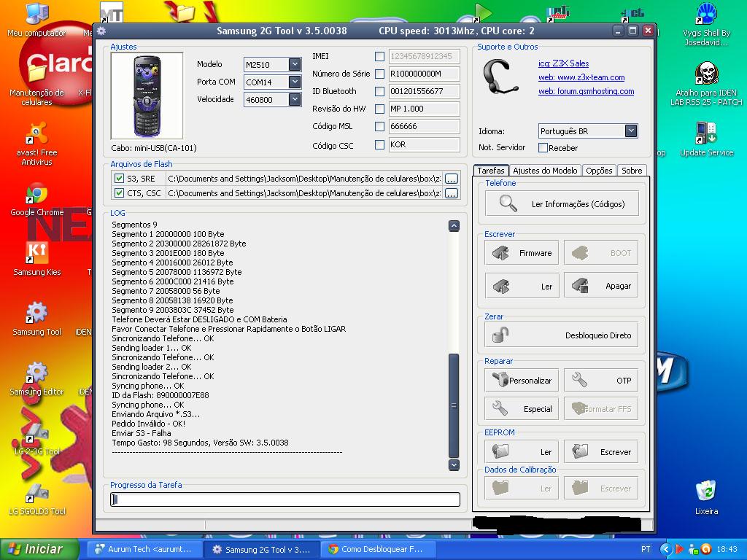
Task: Open Lixeira recycle bin icon
Action: point(706,497)
